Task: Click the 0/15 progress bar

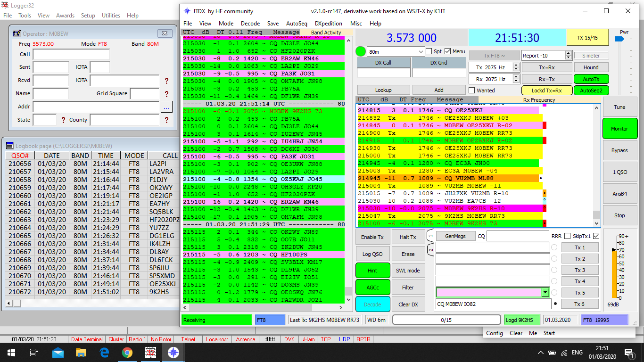Action: pyautogui.click(x=446, y=320)
